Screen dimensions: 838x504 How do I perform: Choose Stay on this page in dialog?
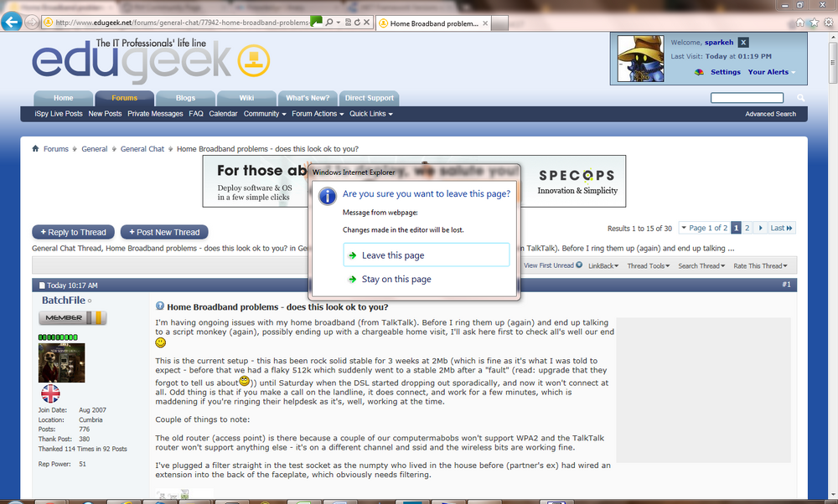click(426, 280)
